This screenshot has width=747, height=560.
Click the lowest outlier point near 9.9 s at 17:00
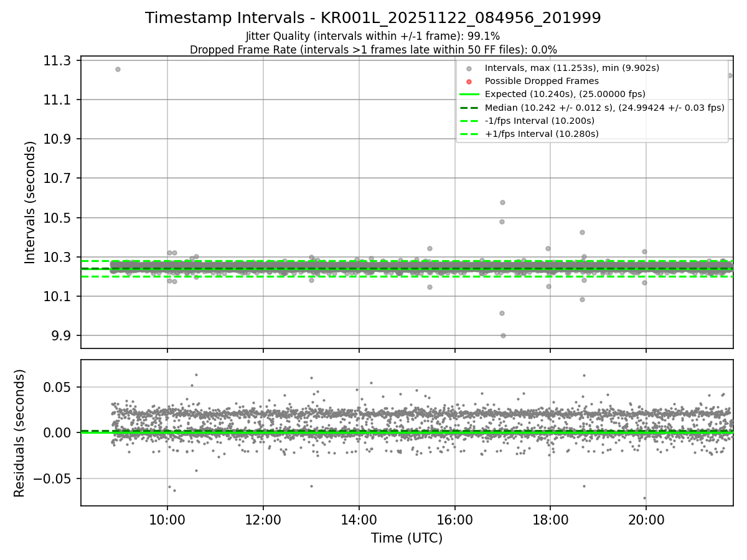pyautogui.click(x=503, y=335)
